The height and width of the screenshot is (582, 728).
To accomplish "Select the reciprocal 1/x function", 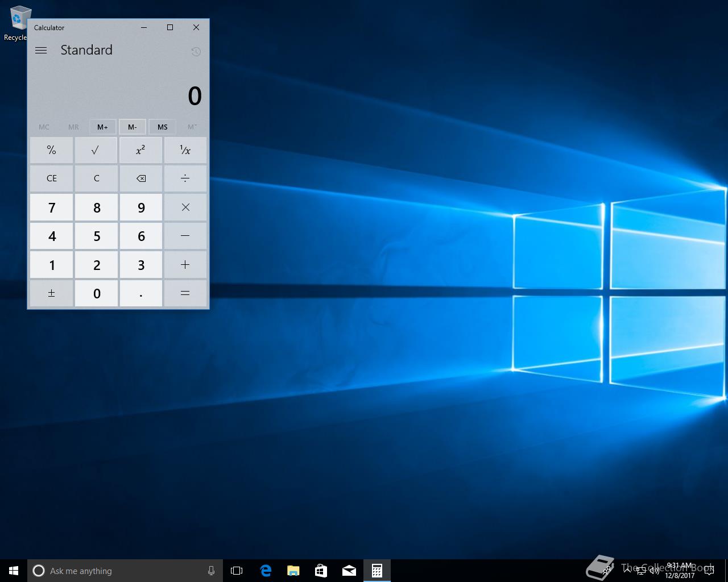I will point(185,149).
